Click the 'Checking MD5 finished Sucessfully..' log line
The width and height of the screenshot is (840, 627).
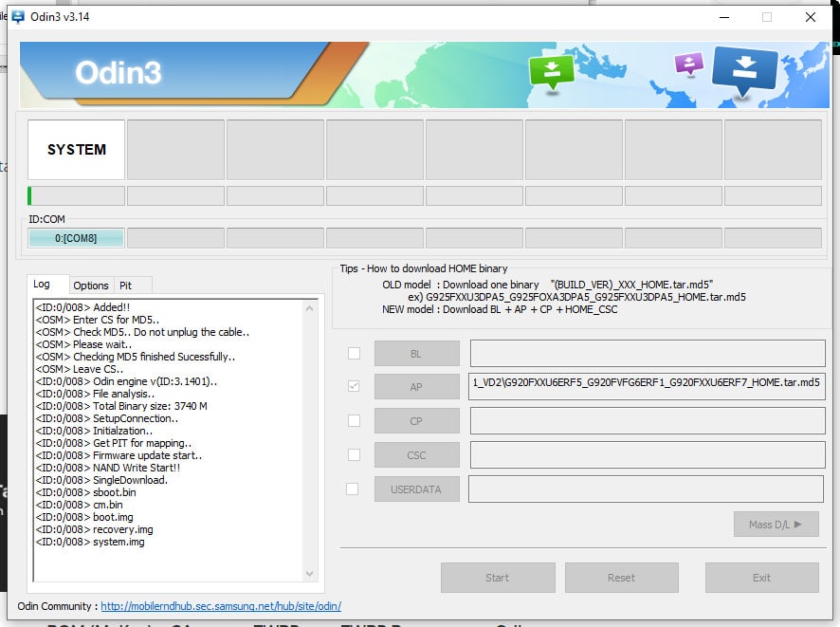[x=135, y=357]
